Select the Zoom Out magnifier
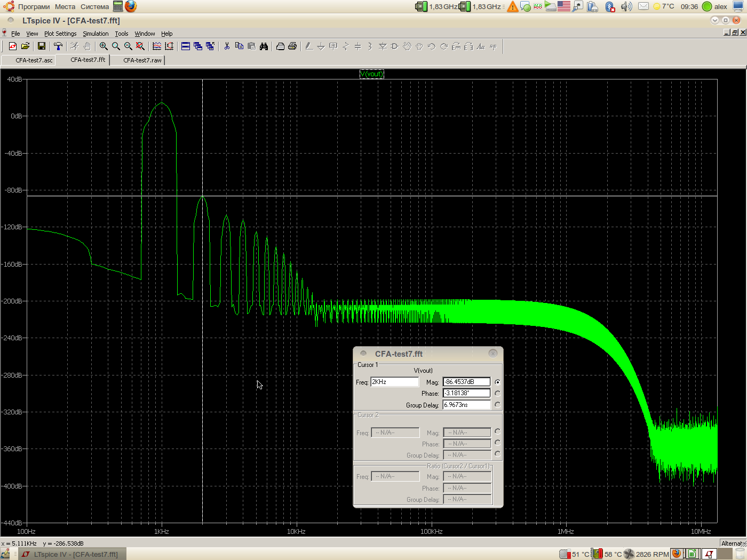Image resolution: width=747 pixels, height=560 pixels. coord(128,46)
